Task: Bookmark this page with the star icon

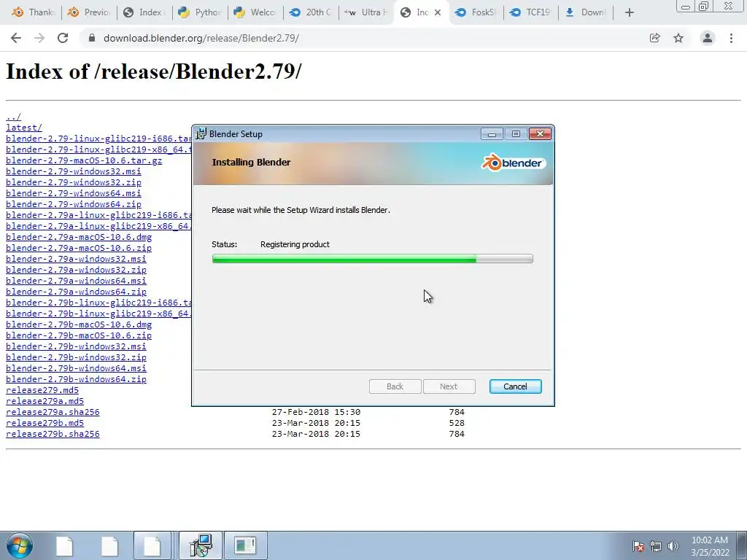Action: coord(678,38)
